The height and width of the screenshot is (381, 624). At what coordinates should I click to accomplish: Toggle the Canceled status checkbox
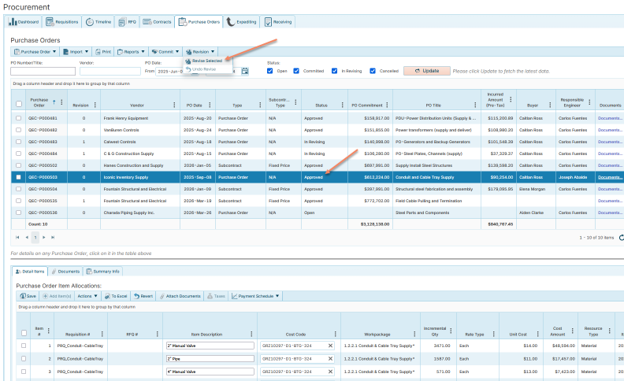[372, 71]
